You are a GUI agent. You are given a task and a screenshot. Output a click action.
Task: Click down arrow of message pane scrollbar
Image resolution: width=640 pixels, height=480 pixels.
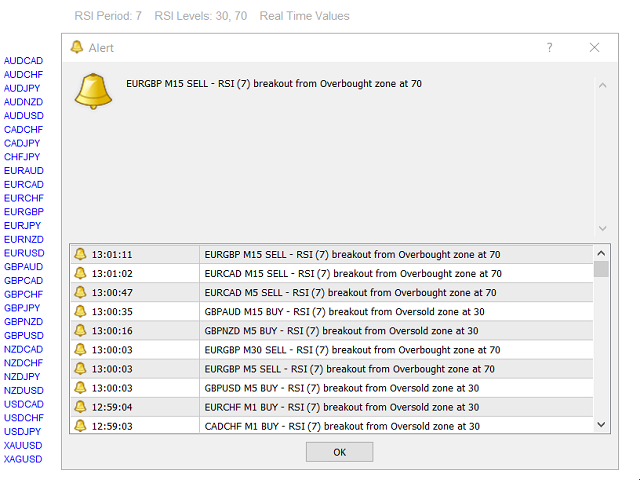[x=602, y=227]
